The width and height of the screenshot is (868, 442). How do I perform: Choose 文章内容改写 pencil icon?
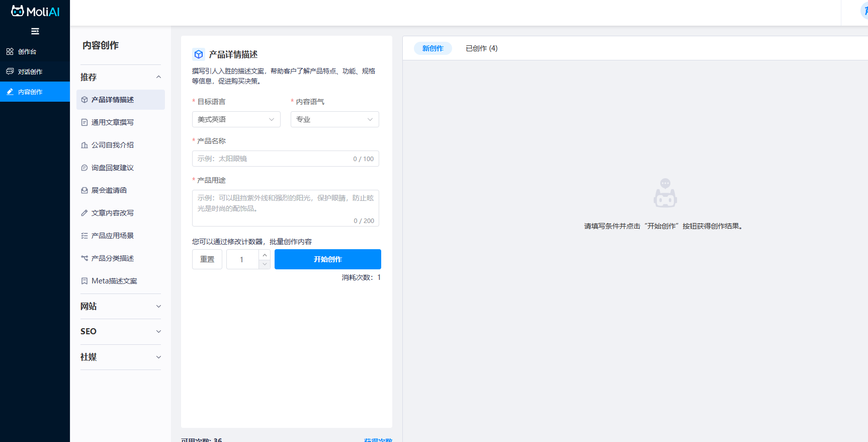(x=84, y=213)
